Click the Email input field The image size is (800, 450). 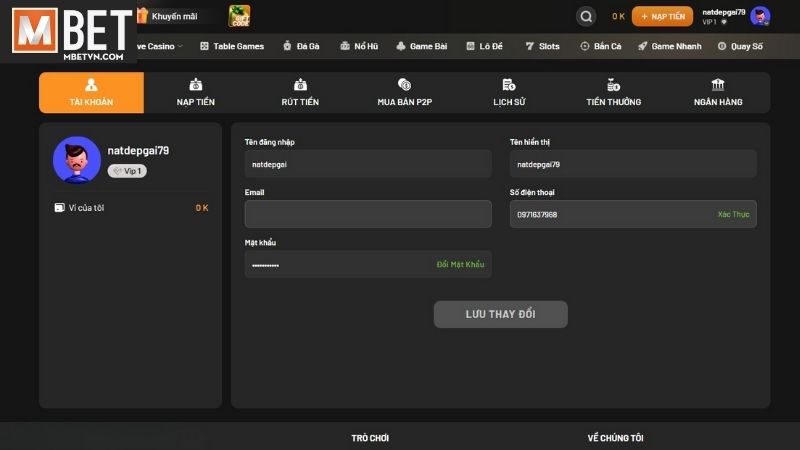[368, 214]
